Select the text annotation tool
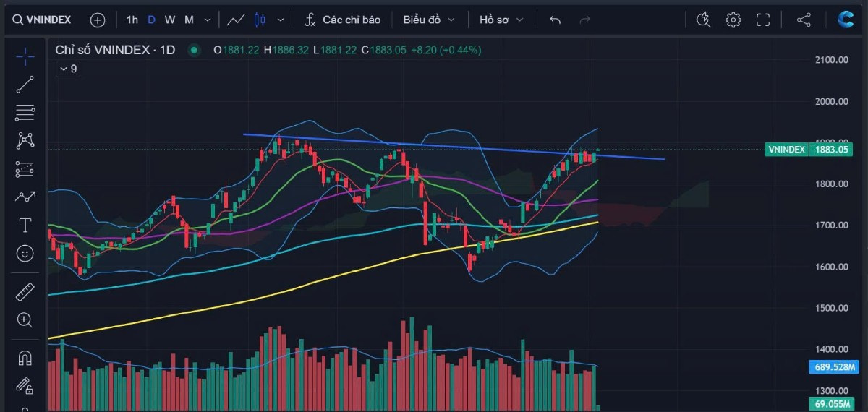The height and width of the screenshot is (412, 868). point(25,226)
